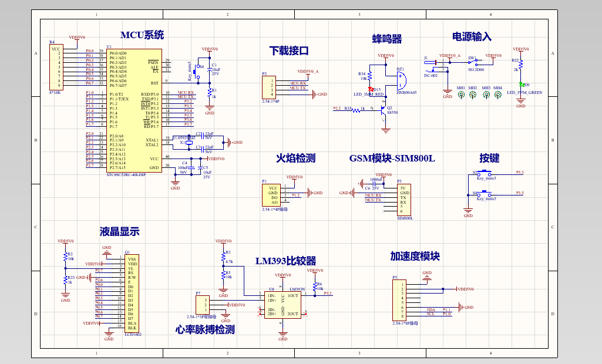Screen dimensions: 602x364
Task: Click the R4 8*10K resistor pack
Action: click(x=56, y=67)
